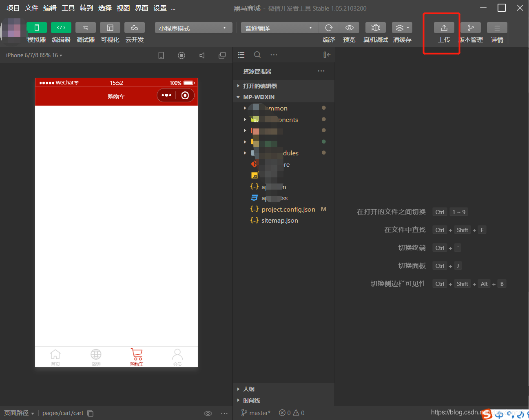Open project Details (详情)
This screenshot has height=420, width=529.
pos(497,27)
